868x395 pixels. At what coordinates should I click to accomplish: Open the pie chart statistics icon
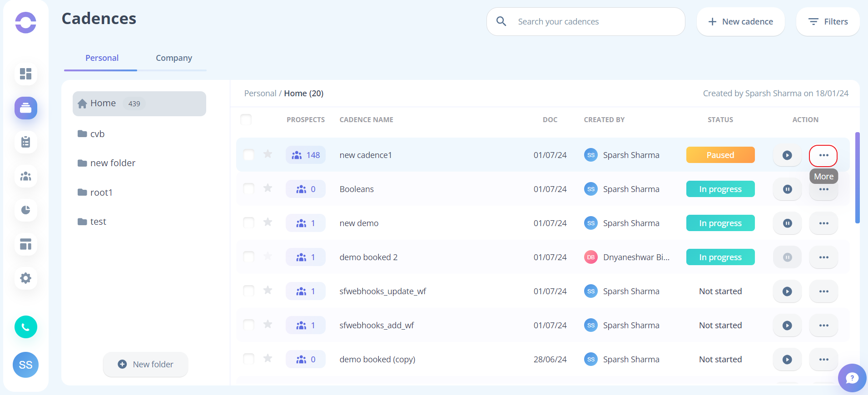point(26,210)
